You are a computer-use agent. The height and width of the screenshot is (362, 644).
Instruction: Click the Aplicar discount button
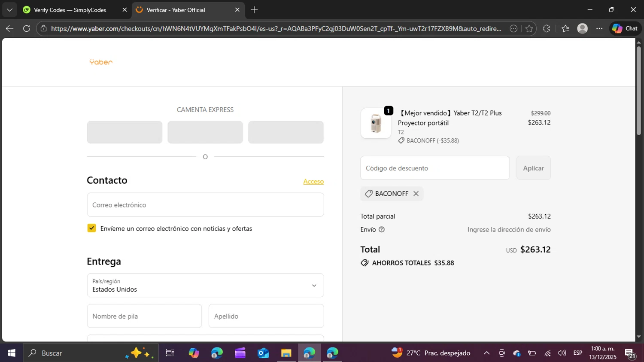click(533, 168)
